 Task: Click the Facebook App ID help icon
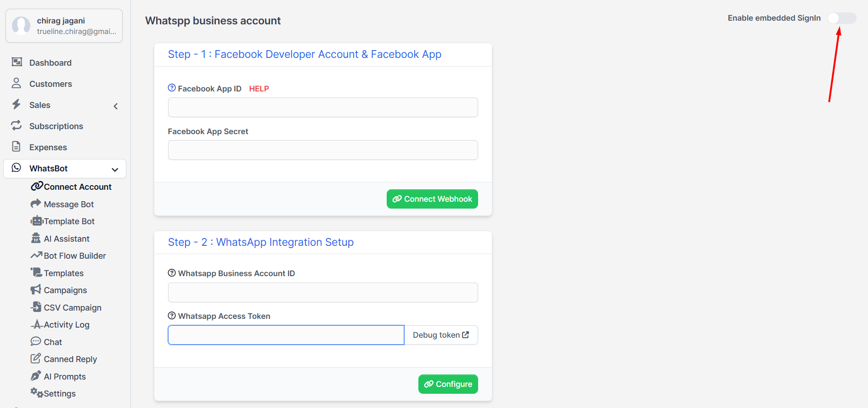coord(172,88)
